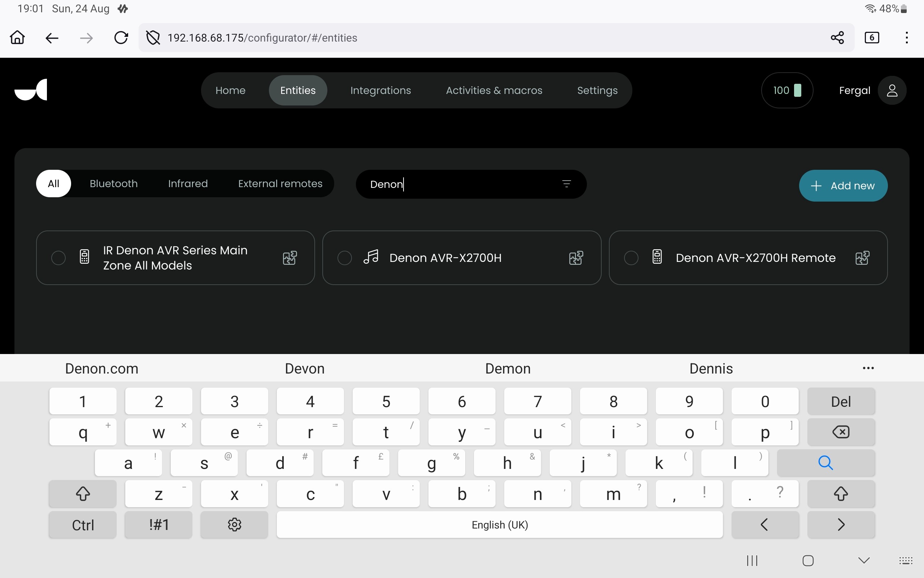Click the Denon search field

point(471,184)
